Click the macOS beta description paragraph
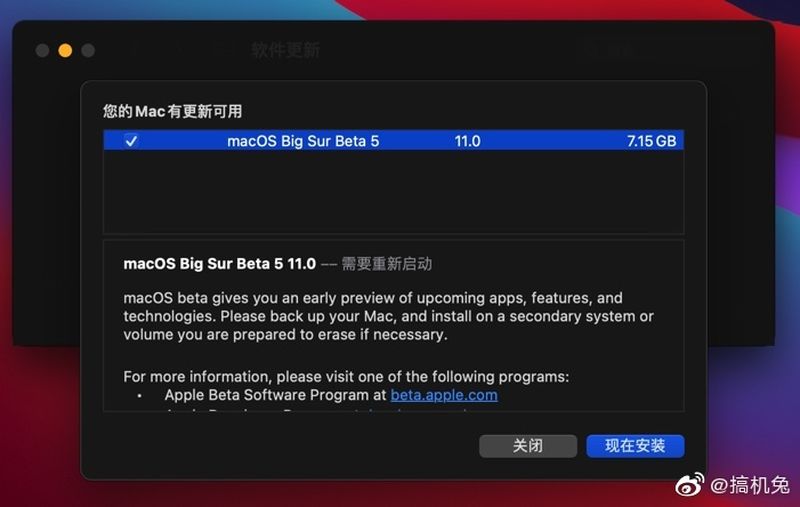800x507 pixels. pyautogui.click(x=388, y=316)
